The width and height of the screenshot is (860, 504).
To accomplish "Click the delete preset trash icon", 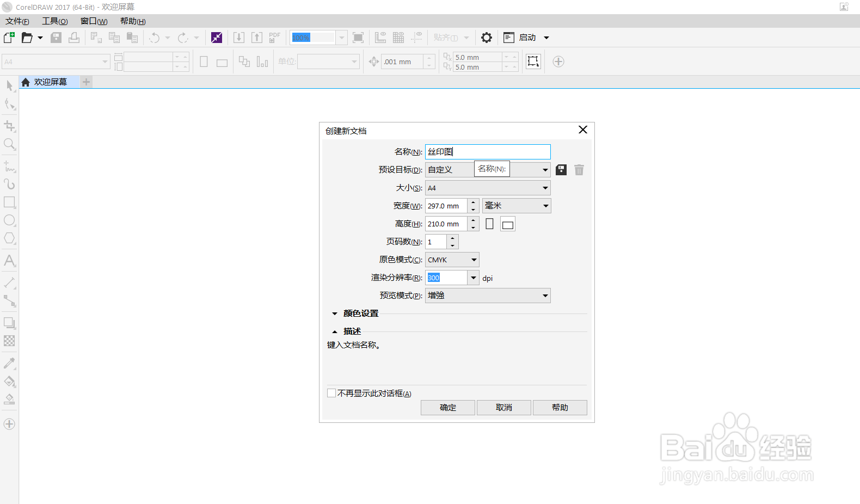I will (579, 170).
